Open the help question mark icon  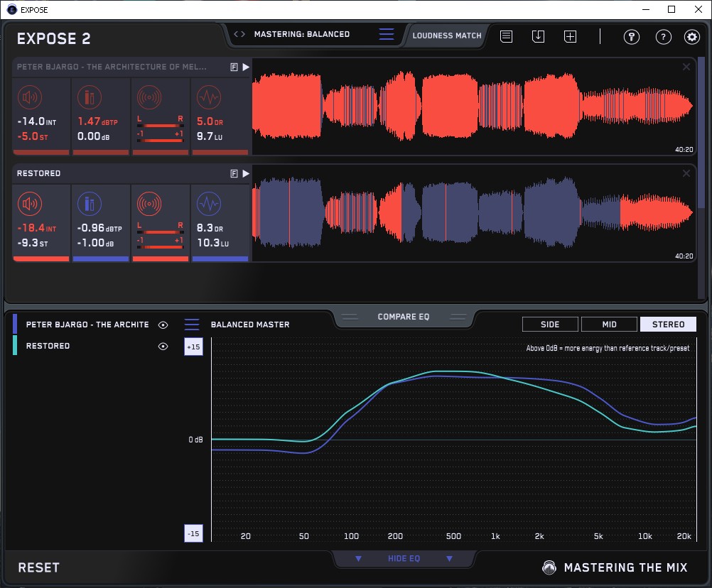(x=664, y=37)
